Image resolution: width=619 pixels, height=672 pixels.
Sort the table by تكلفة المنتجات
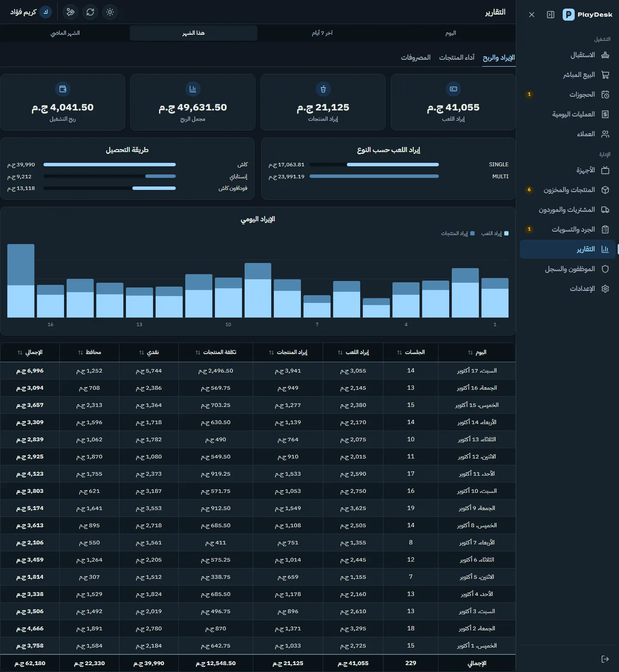click(x=216, y=352)
